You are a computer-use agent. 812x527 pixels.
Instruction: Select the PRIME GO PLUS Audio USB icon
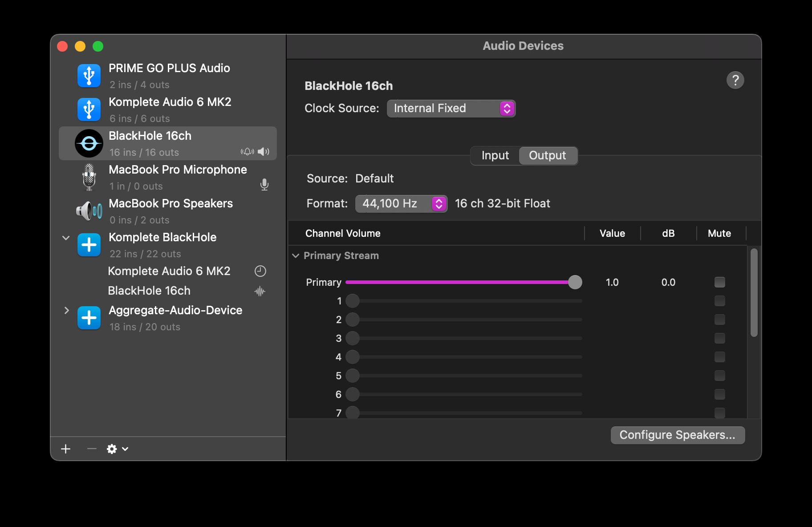89,76
